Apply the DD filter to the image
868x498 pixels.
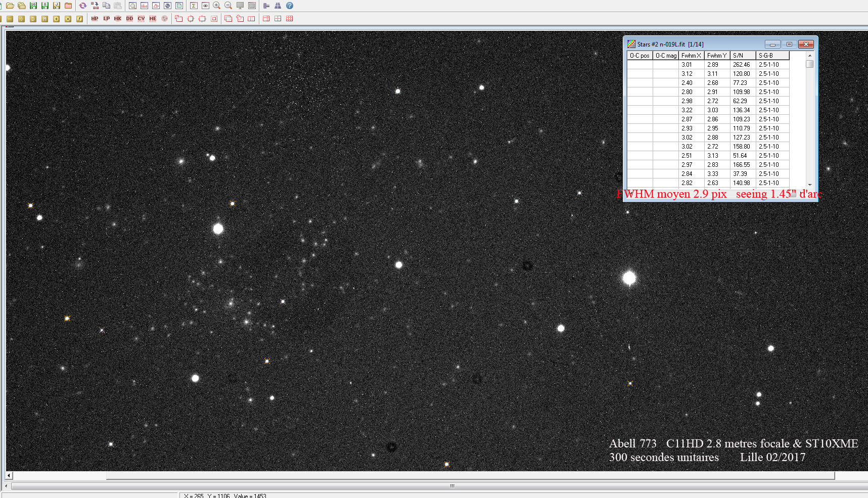click(129, 18)
